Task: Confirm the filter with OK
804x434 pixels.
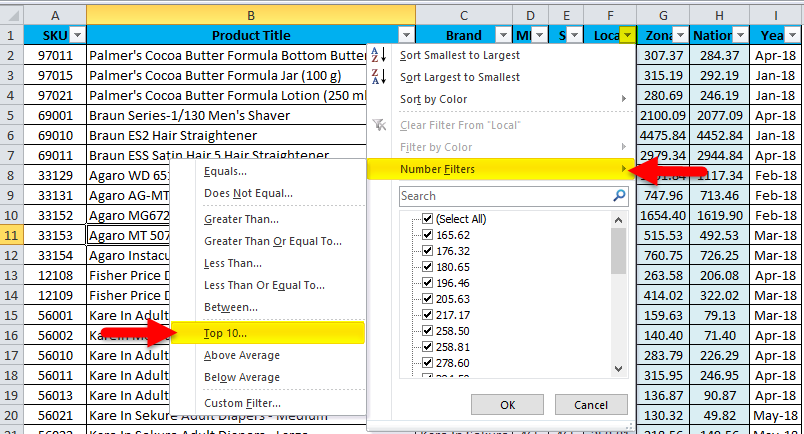Action: pyautogui.click(x=507, y=405)
